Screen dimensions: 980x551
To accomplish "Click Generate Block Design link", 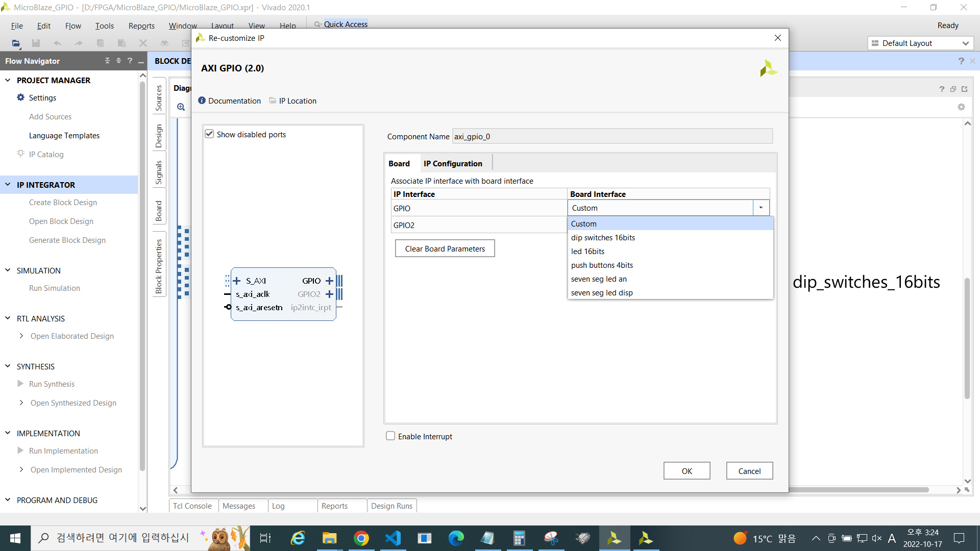I will (67, 240).
